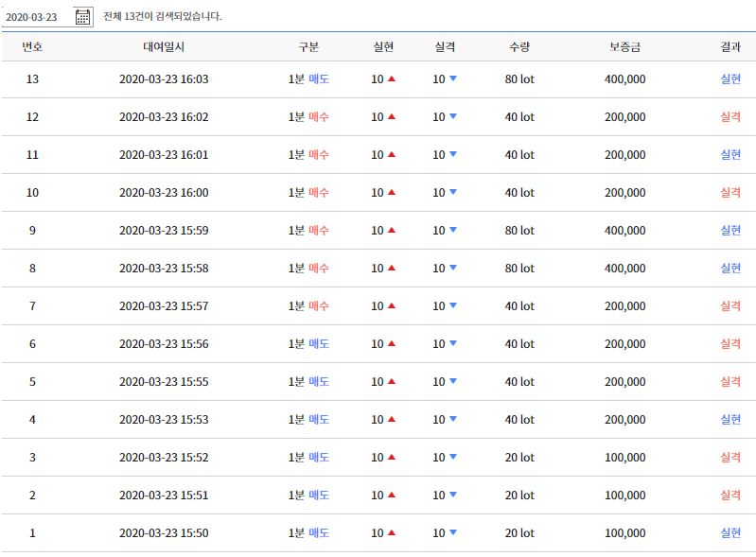Click blue down arrow in row 13

point(453,78)
